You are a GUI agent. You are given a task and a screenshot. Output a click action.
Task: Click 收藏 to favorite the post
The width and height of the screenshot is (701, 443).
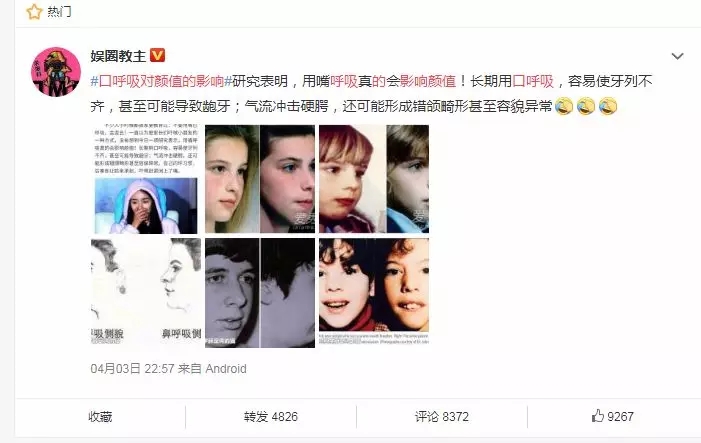[x=100, y=417]
